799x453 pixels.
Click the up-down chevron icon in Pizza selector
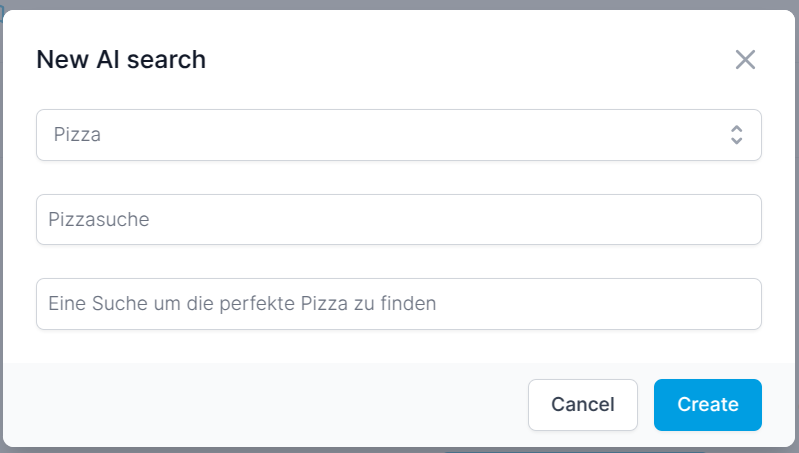click(x=736, y=135)
